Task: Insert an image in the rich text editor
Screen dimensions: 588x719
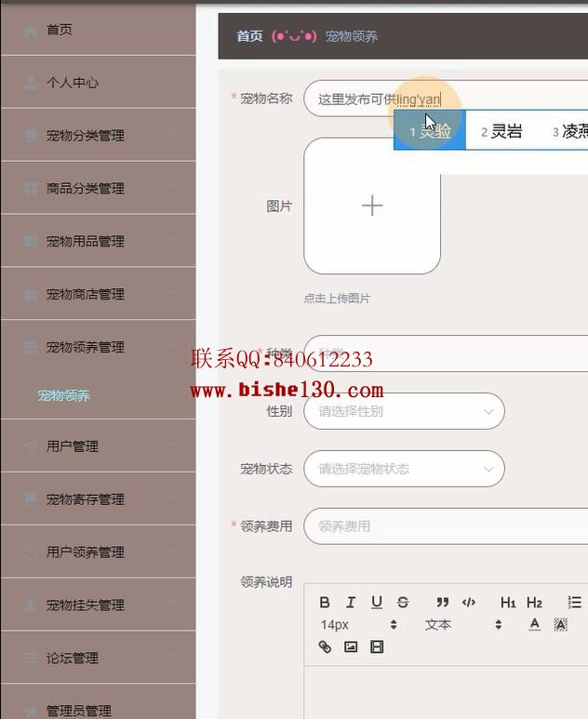Action: coord(351,647)
